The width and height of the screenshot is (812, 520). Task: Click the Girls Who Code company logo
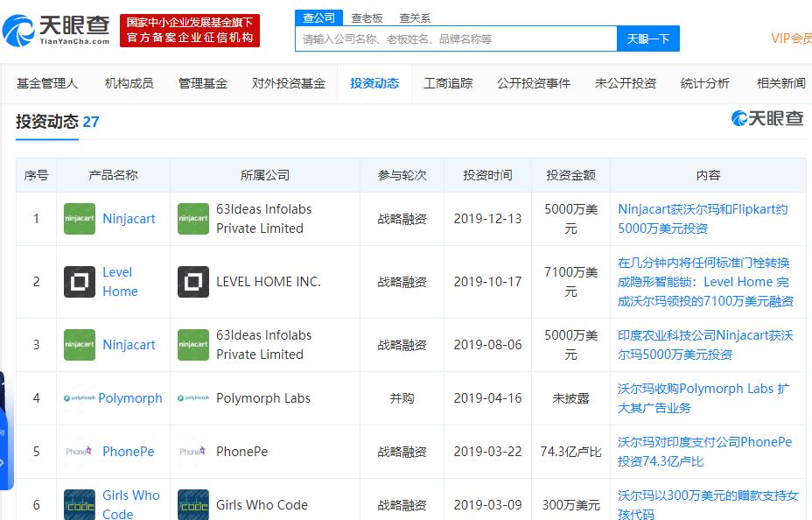193,504
